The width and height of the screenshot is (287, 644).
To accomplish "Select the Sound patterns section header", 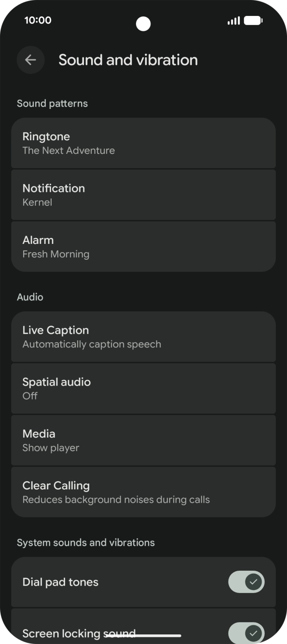I will tap(52, 103).
